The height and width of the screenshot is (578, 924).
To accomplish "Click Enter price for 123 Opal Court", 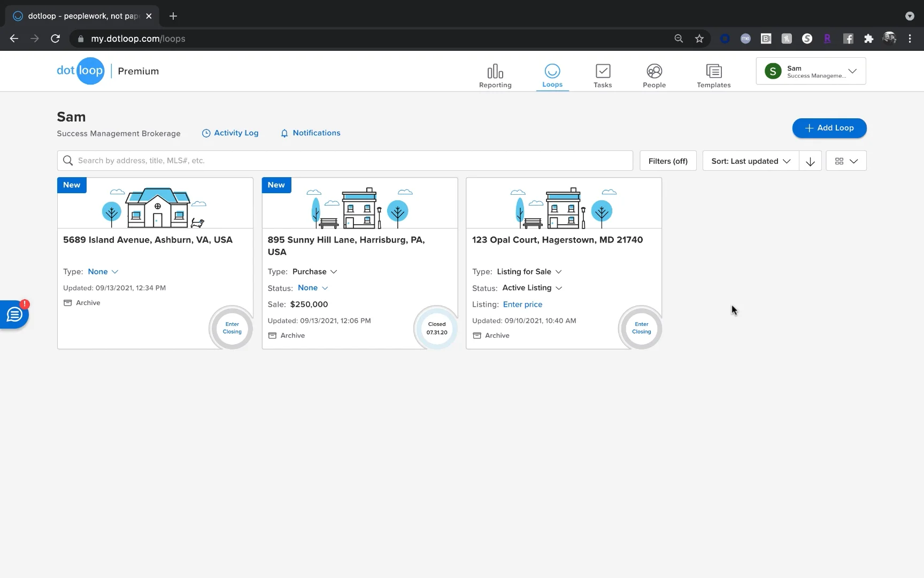I will coord(522,305).
